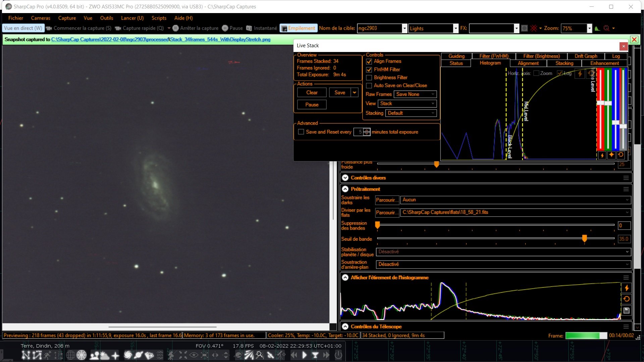Check Save and Reset every option
The image size is (644, 362).
click(x=301, y=132)
